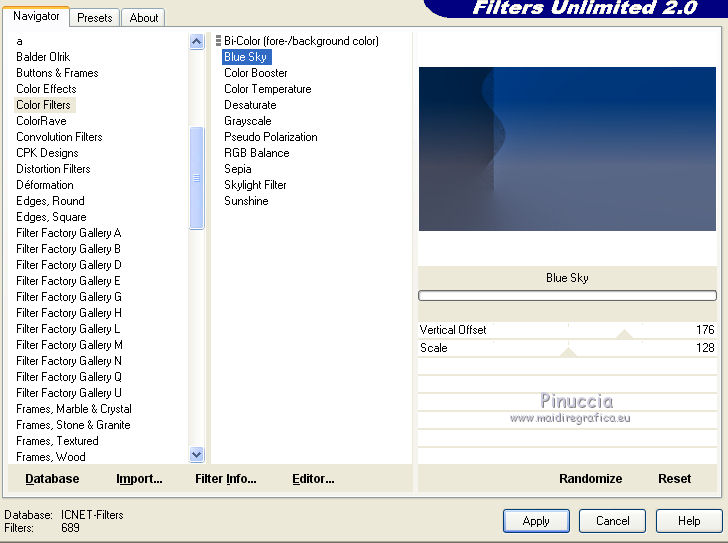Select the Grayscale filter
The image size is (728, 543).
[248, 121]
